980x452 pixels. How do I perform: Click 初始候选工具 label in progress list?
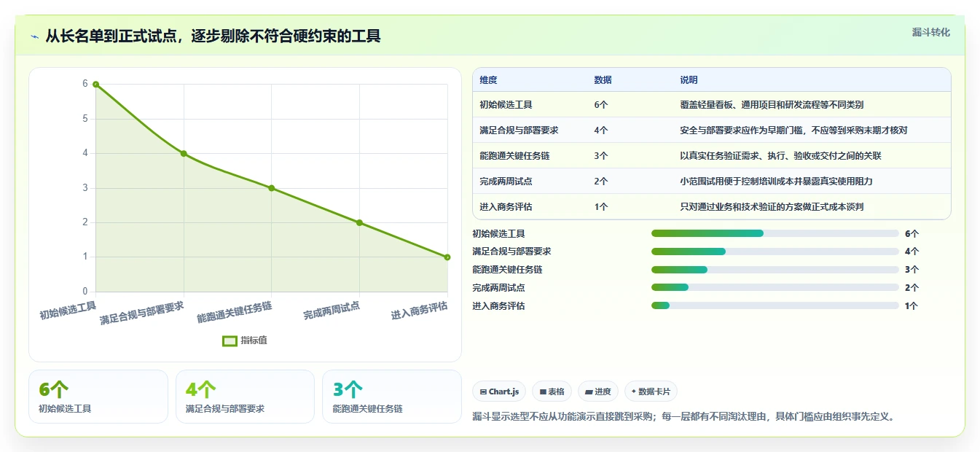coord(498,233)
